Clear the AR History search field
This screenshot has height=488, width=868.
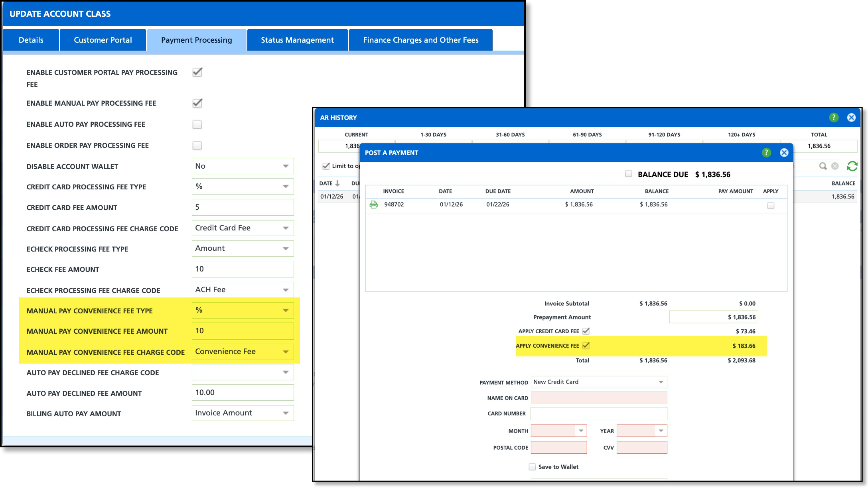coord(834,166)
